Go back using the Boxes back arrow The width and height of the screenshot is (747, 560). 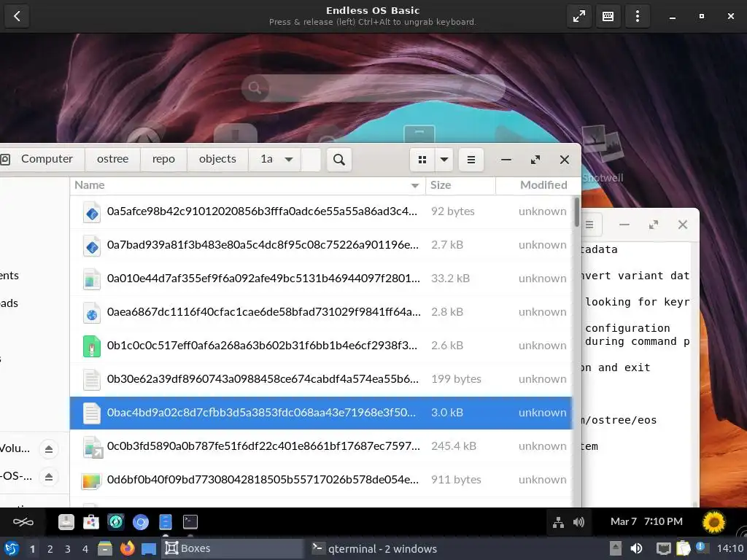point(17,16)
